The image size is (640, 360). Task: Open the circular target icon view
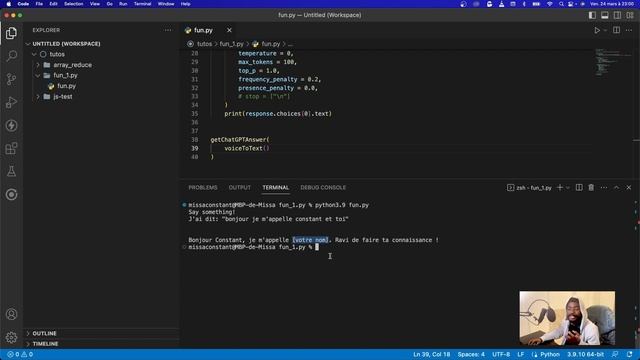tap(11, 194)
